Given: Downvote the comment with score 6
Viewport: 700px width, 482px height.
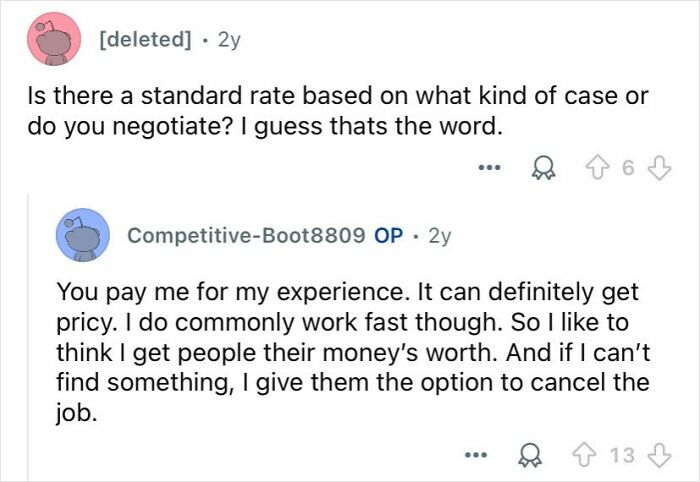Looking at the screenshot, I should click(659, 168).
